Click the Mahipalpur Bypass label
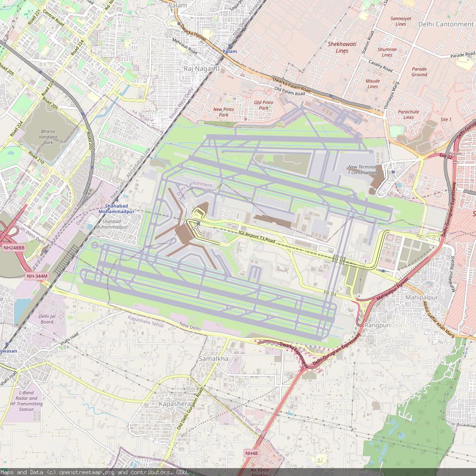476x476 pixels. [453, 274]
